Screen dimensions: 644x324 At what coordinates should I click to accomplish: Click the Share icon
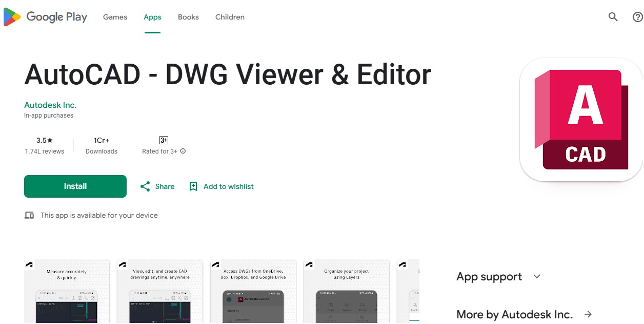click(x=145, y=186)
